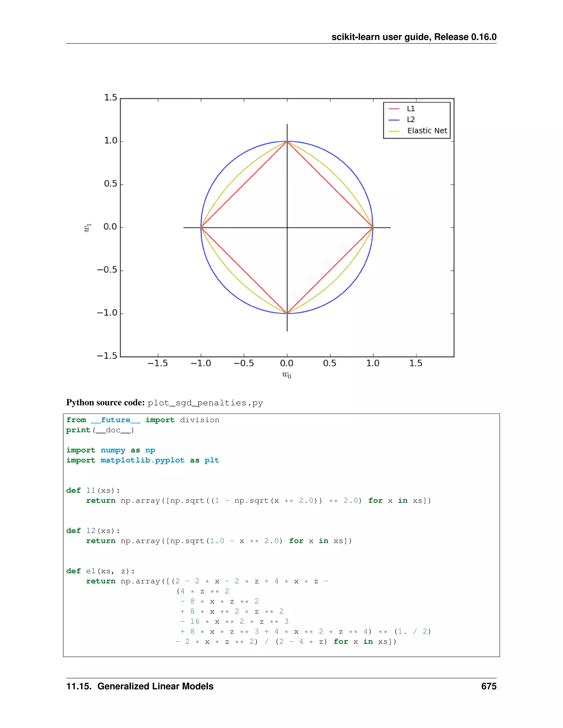Click the yellow Elastic Net legend line sample
The height and width of the screenshot is (728, 563).
[394, 131]
